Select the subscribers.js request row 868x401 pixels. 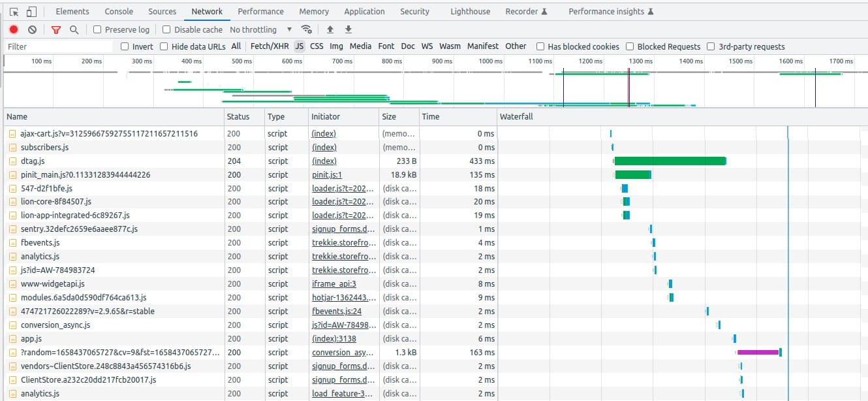pyautogui.click(x=434, y=147)
